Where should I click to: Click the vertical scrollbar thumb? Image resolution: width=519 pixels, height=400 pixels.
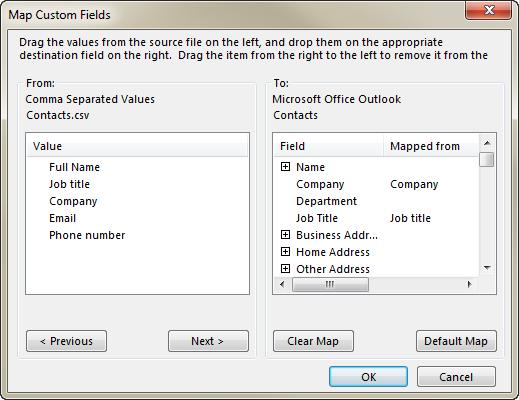[x=487, y=159]
